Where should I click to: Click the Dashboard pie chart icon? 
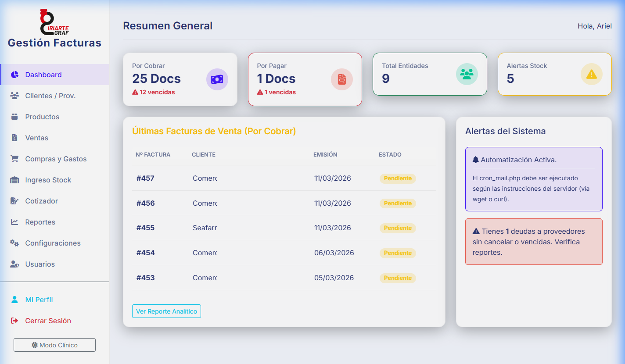14,75
